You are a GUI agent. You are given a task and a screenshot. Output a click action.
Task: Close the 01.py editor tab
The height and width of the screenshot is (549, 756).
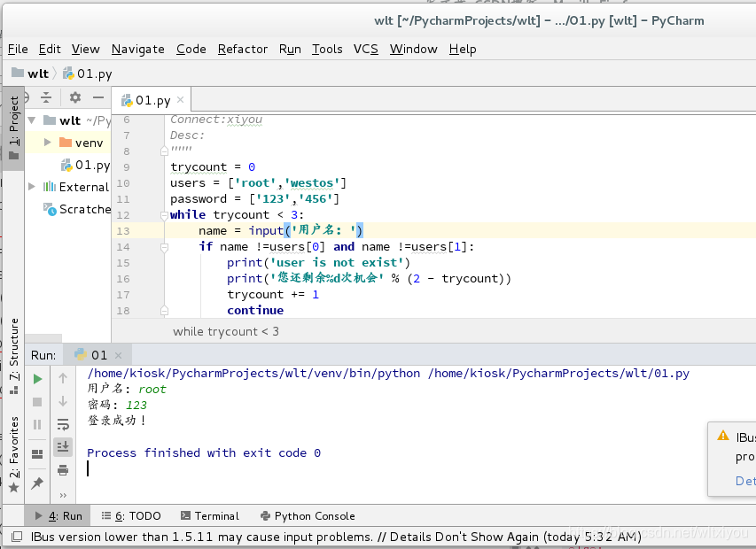point(180,100)
